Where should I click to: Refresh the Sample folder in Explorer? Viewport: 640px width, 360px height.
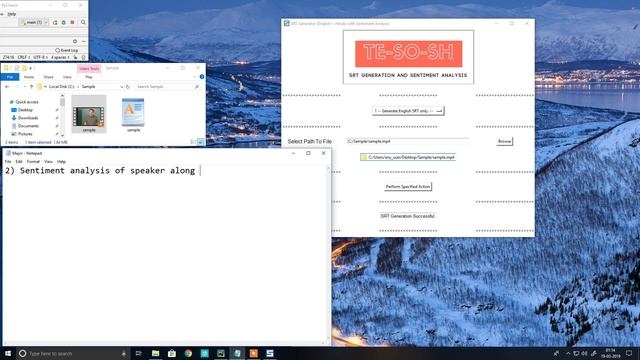tap(128, 87)
